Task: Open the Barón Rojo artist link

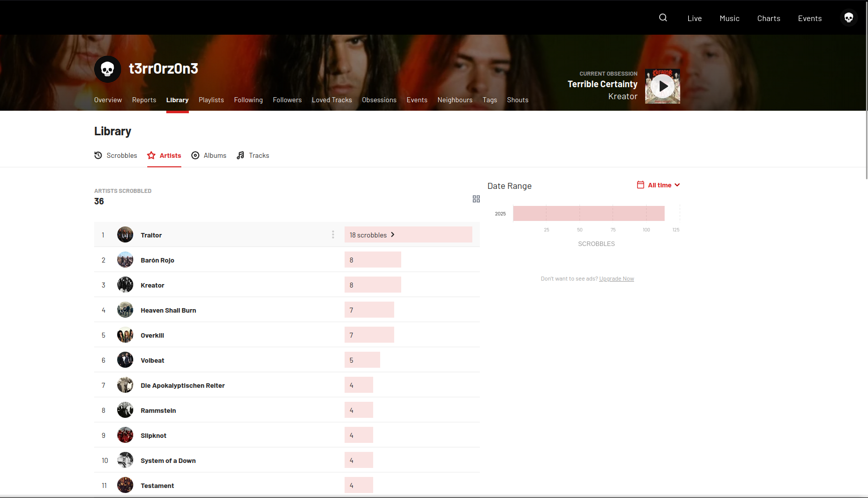Action: pyautogui.click(x=157, y=260)
